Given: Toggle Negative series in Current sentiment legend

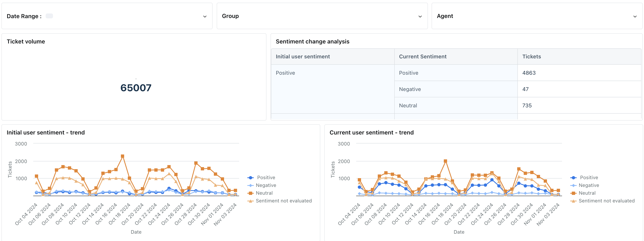Looking at the screenshot, I should (x=589, y=185).
